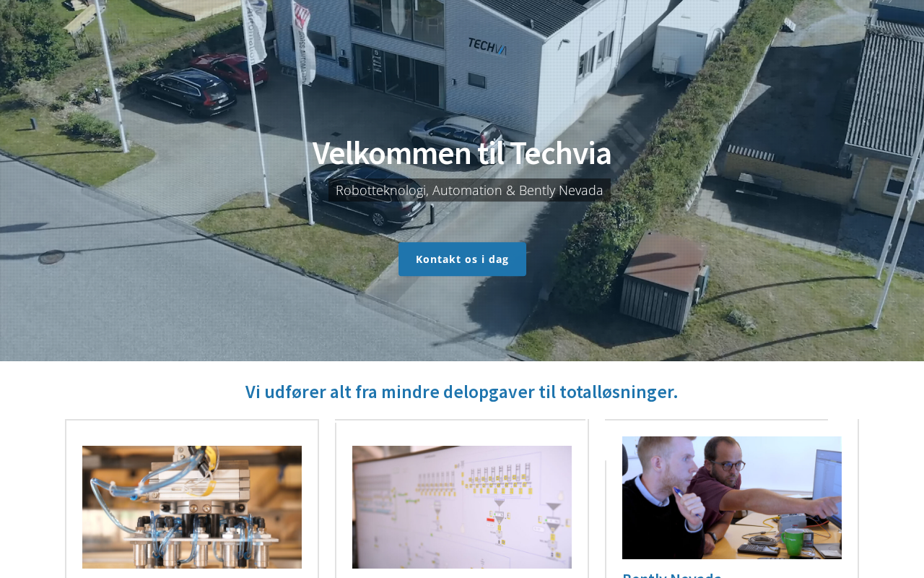The width and height of the screenshot is (924, 578).
Task: Follow the partially visible 'Bently Nevada' heading link
Action: click(x=672, y=574)
